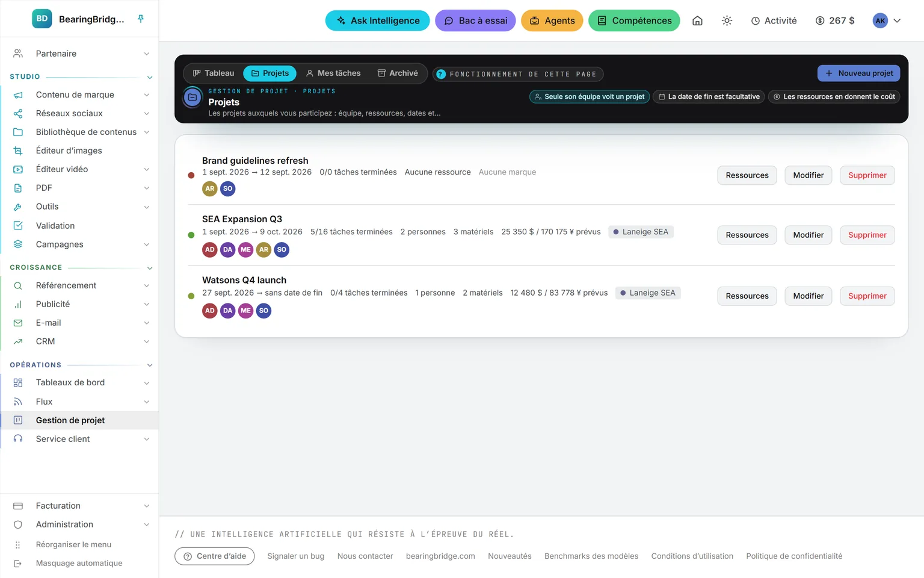Click the Publicité bar chart icon
The width and height of the screenshot is (924, 578).
18,304
